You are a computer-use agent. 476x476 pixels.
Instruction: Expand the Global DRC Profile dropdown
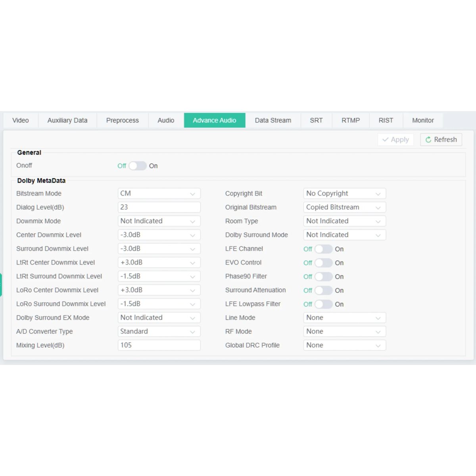pos(344,345)
